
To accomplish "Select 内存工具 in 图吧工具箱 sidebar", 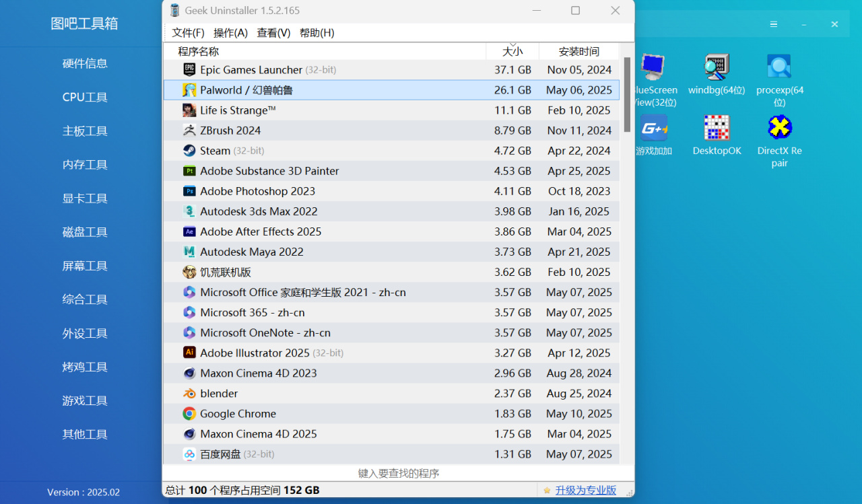I will pyautogui.click(x=85, y=164).
